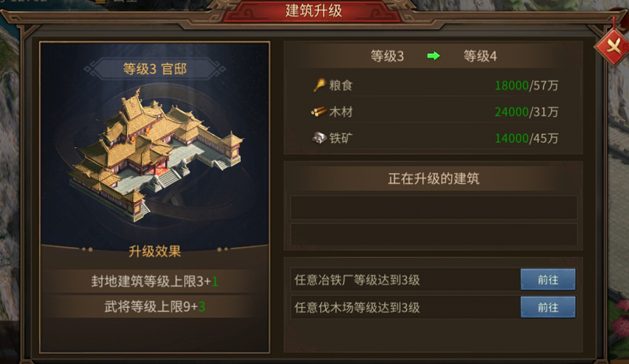The width and height of the screenshot is (629, 364).
Task: Close the building upgrade dialog
Action: pos(613,47)
